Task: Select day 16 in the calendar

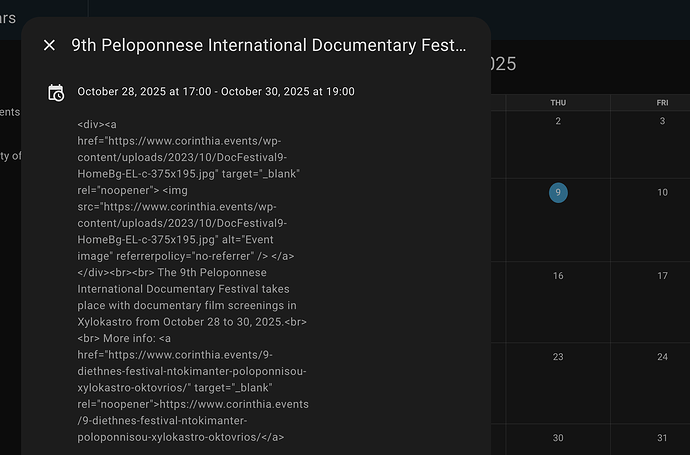Action: (558, 275)
